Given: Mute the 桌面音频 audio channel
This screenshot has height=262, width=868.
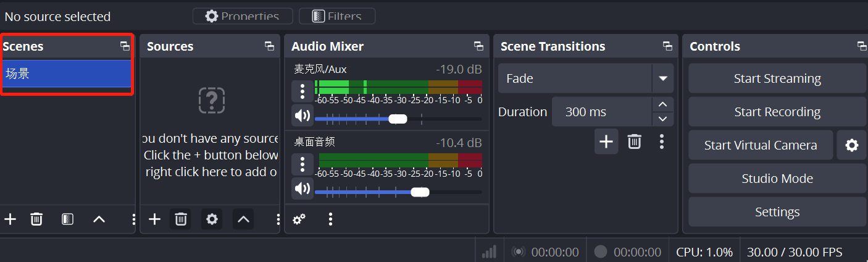Looking at the screenshot, I should coord(302,188).
